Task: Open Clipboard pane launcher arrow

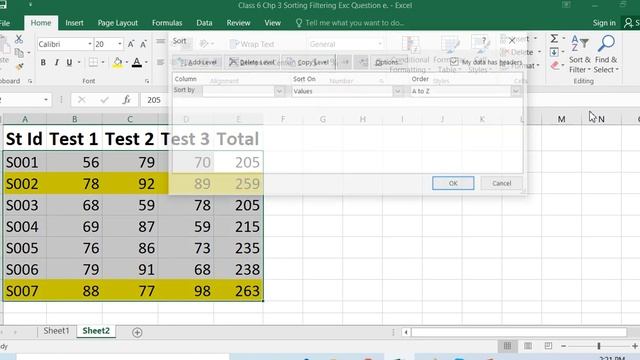Action: tap(30, 81)
